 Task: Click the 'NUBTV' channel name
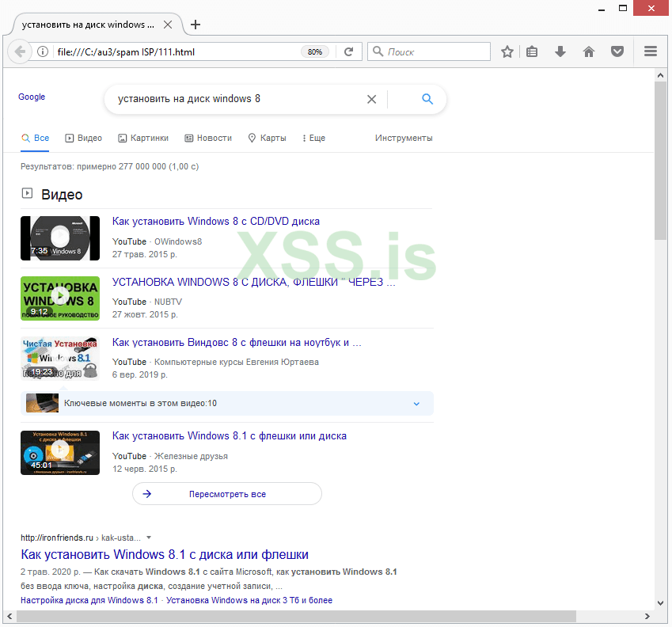point(168,302)
